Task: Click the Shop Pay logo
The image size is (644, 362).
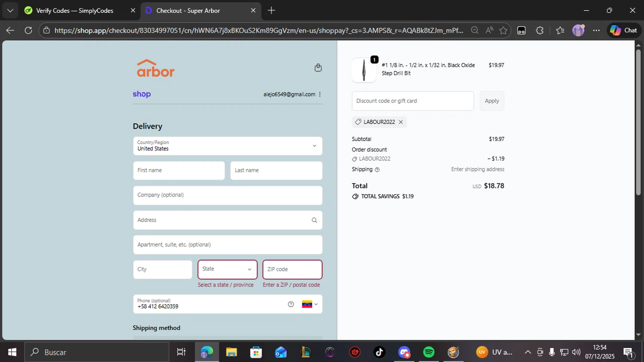Action: click(x=142, y=94)
